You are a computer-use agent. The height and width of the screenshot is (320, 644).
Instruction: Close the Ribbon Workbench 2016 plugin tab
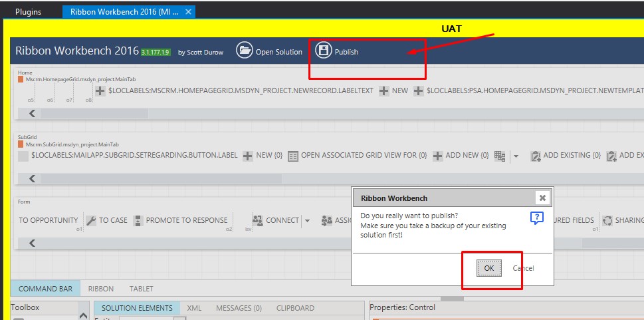pyautogui.click(x=188, y=12)
